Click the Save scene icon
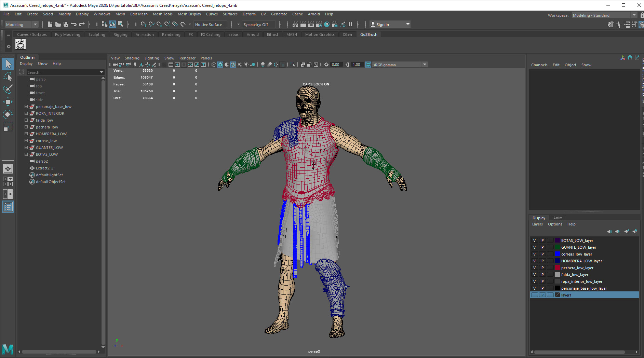The width and height of the screenshot is (644, 358). (66, 24)
